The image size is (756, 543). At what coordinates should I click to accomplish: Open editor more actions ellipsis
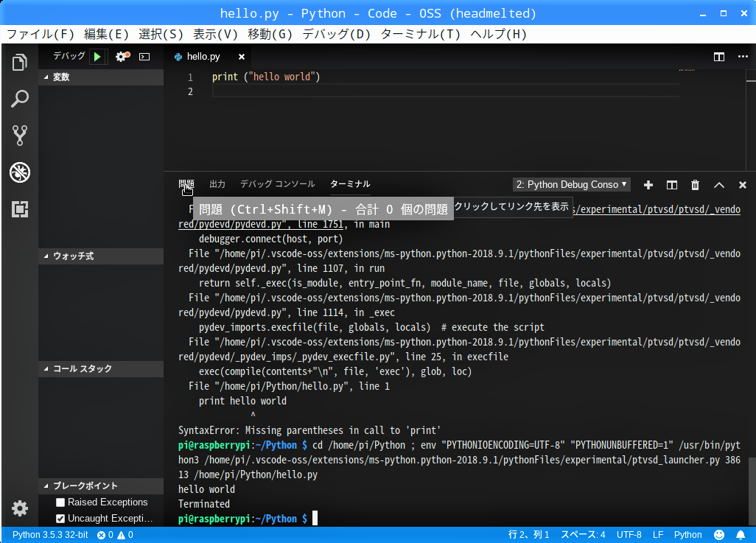(x=743, y=57)
